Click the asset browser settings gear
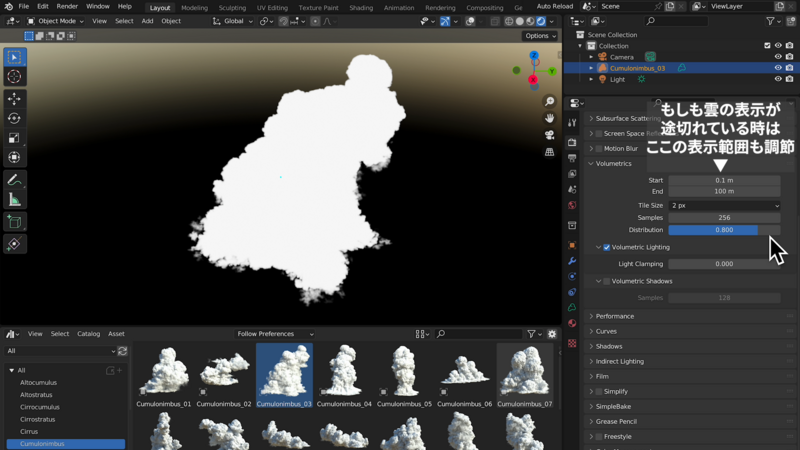The height and width of the screenshot is (450, 800). pyautogui.click(x=552, y=334)
